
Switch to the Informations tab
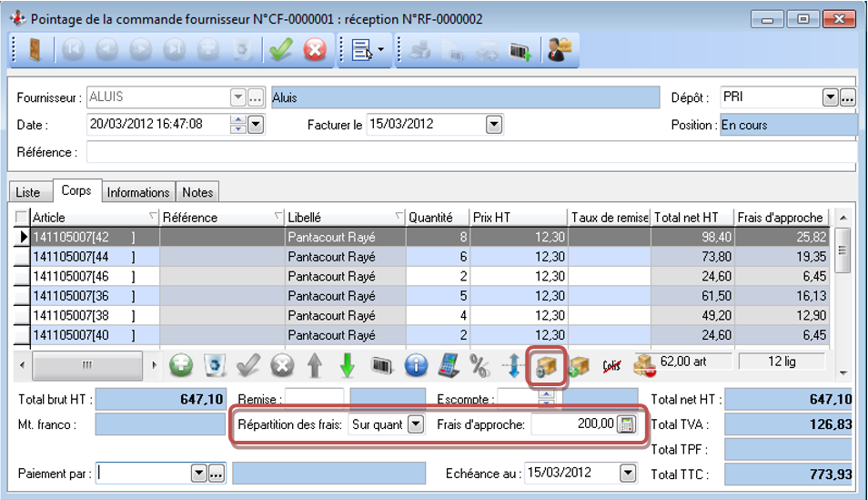pyautogui.click(x=138, y=192)
